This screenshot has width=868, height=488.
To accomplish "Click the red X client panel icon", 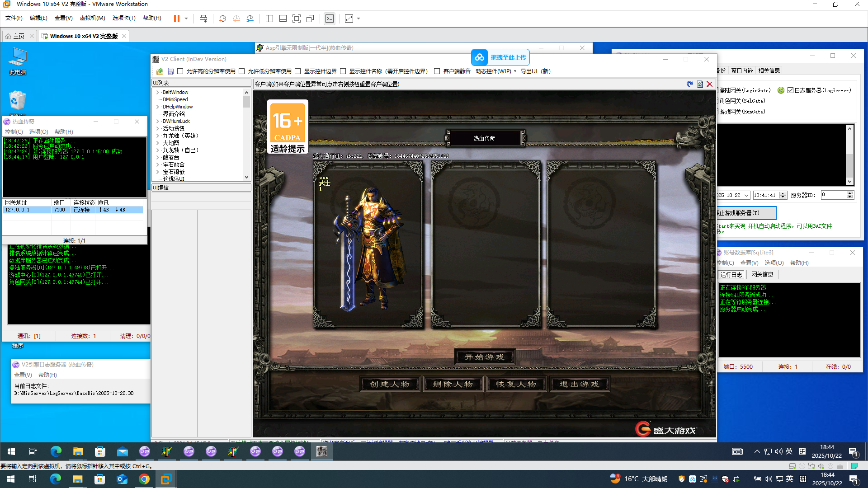I will [x=710, y=84].
